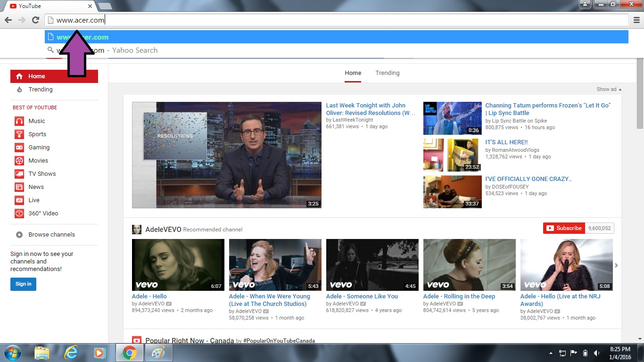
Task: Click the Live category icon
Action: tap(19, 200)
